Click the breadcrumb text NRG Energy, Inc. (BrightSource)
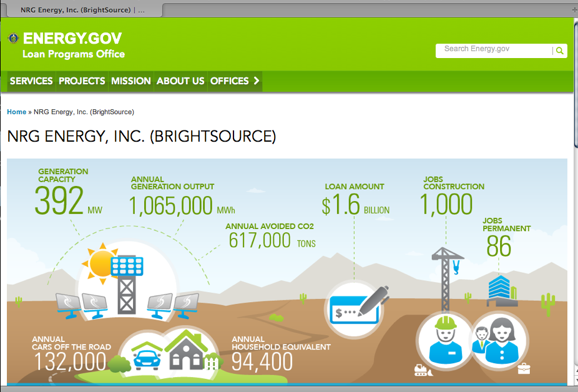Screen dimensions: 578x392 point(84,112)
